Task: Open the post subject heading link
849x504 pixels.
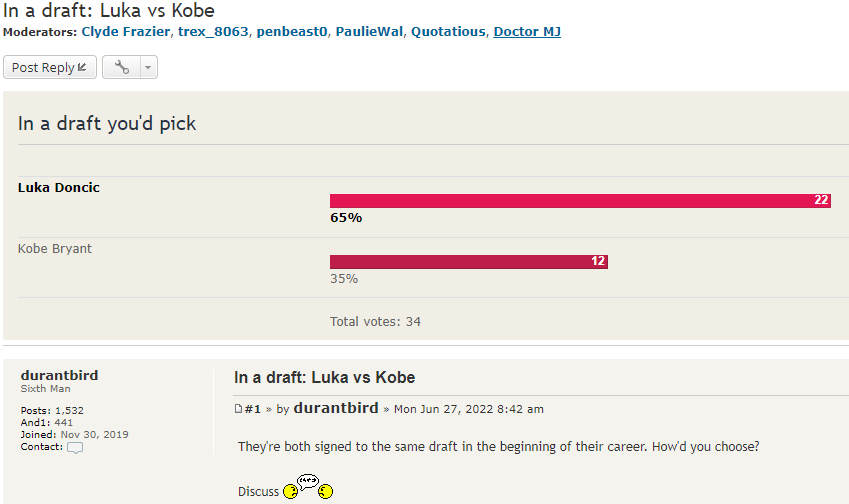Action: coord(324,377)
